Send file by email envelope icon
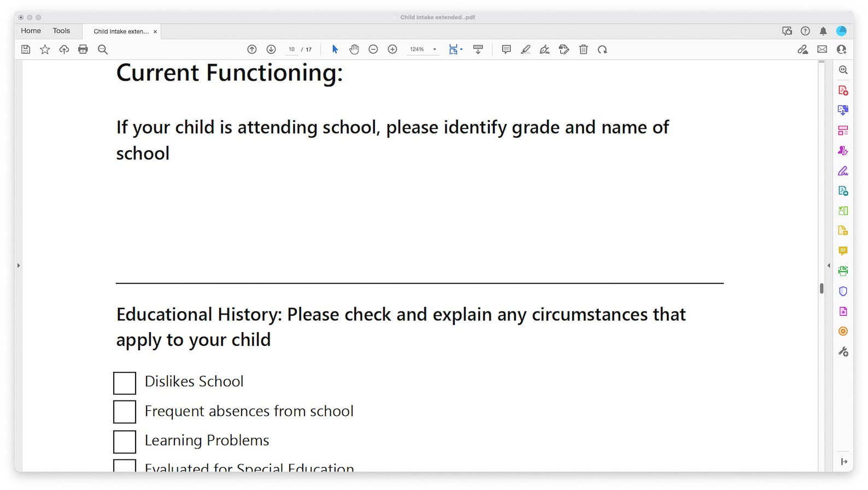868x490 pixels. click(822, 50)
